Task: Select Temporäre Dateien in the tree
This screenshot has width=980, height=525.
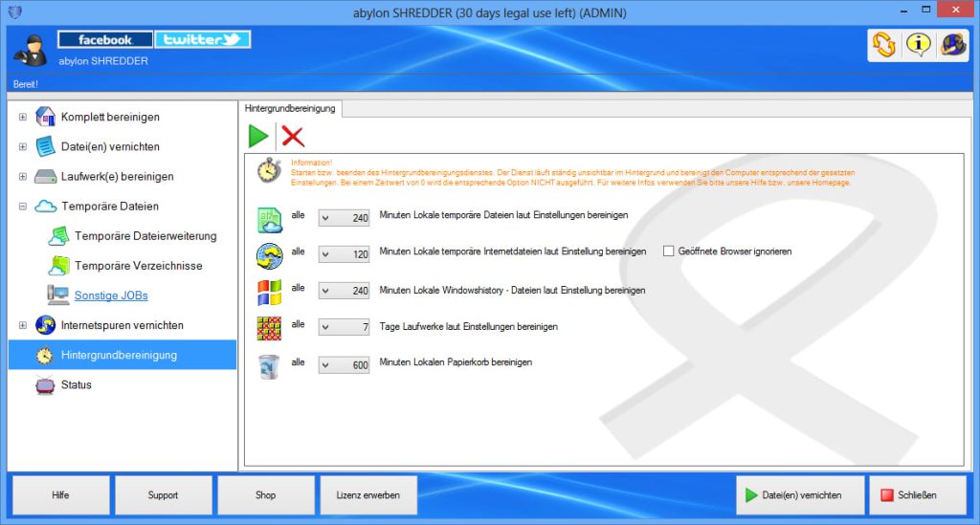Action: point(110,206)
